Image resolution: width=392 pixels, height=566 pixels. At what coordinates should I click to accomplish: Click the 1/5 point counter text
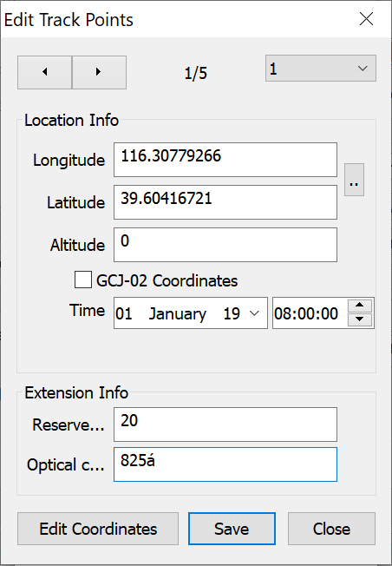tap(196, 73)
